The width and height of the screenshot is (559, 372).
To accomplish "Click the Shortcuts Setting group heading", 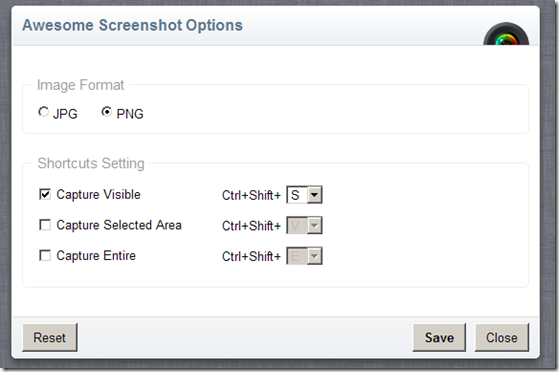I will click(91, 163).
